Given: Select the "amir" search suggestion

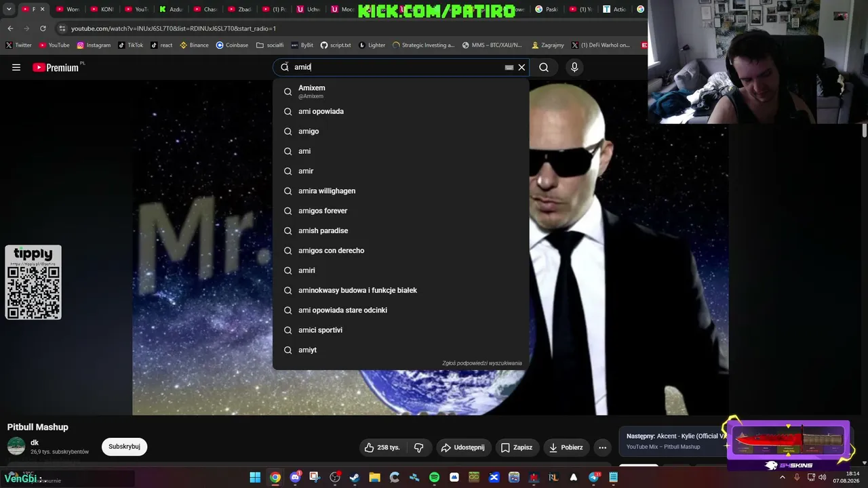Looking at the screenshot, I should [x=401, y=171].
